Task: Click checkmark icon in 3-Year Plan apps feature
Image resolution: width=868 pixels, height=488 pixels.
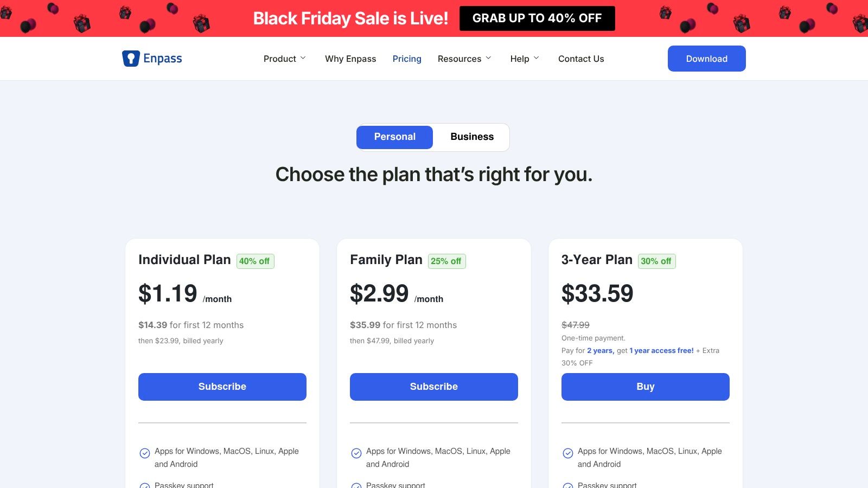Action: (x=568, y=453)
